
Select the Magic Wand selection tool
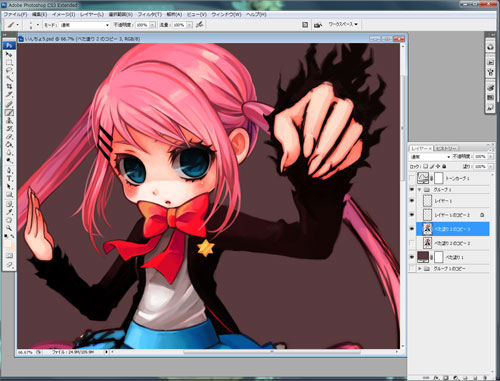point(9,79)
